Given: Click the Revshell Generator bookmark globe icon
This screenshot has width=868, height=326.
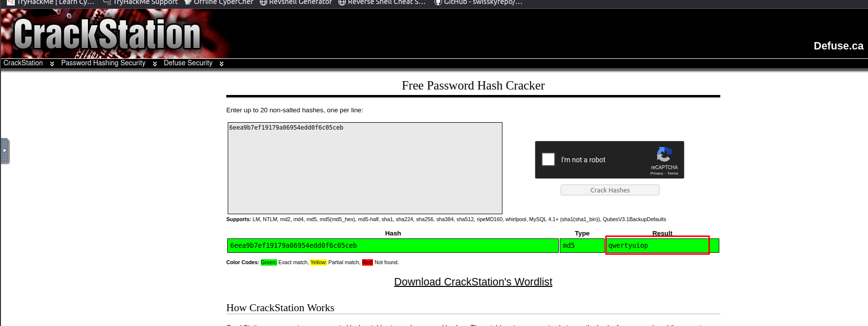Looking at the screenshot, I should pos(263,2).
